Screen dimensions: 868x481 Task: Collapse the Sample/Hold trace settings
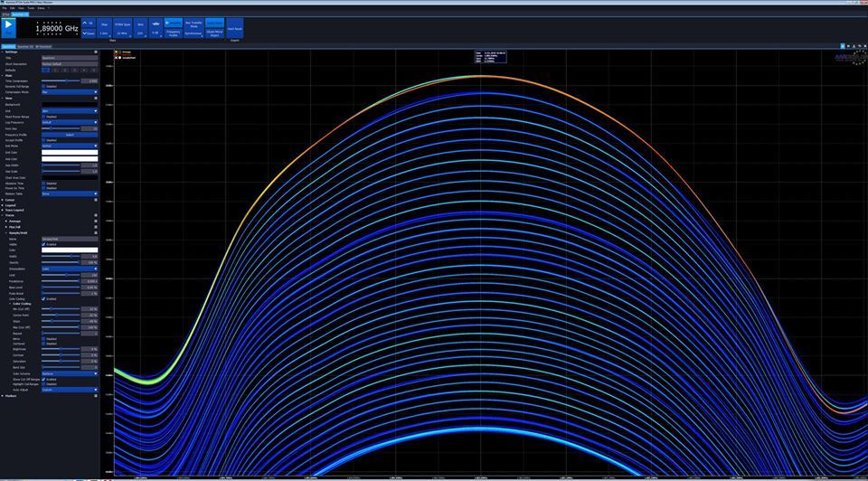6,233
